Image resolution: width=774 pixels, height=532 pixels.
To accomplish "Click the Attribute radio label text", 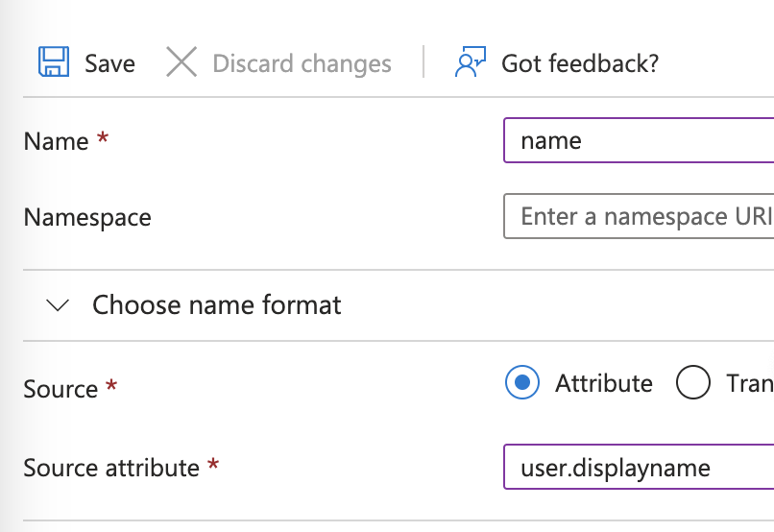I will (604, 383).
